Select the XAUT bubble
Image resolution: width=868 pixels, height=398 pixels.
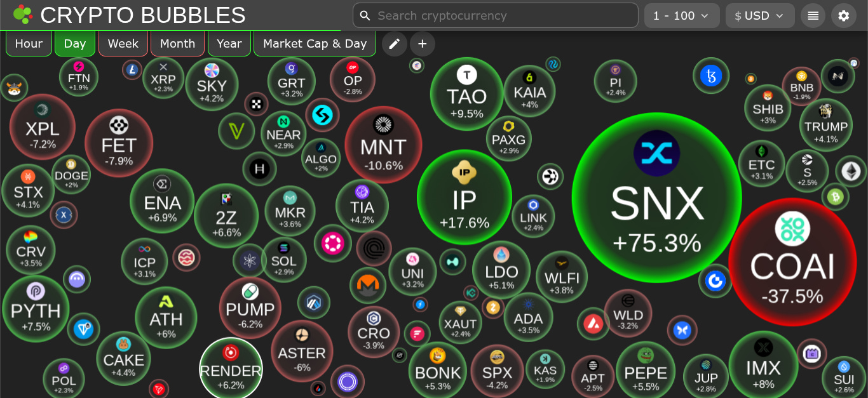point(460,322)
